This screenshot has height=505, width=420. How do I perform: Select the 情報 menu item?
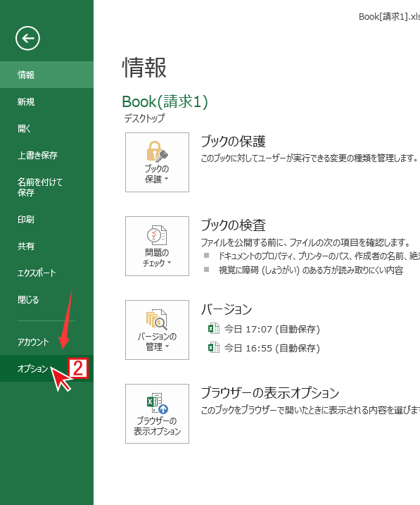coord(46,75)
